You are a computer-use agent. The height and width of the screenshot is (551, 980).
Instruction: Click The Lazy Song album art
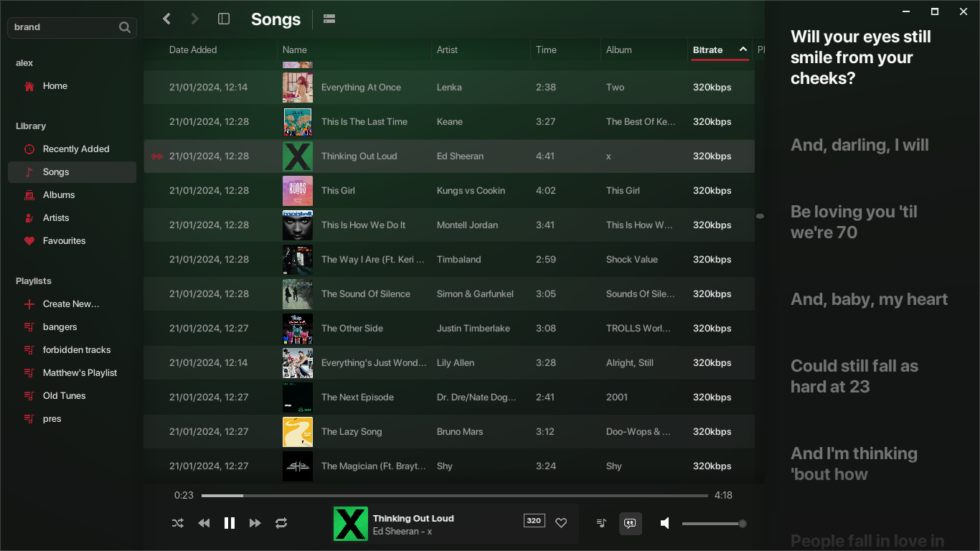[297, 431]
